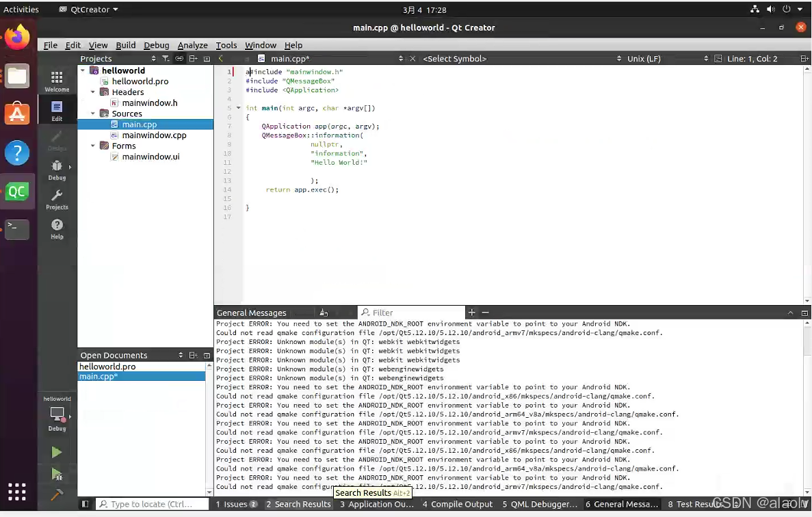Decrease output font size with minus
812x517 pixels.
point(485,313)
